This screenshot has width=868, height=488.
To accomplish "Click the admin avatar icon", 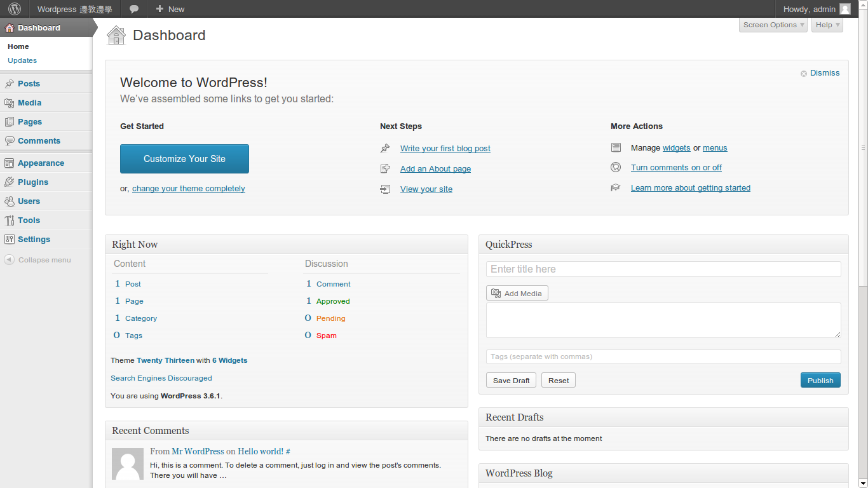I will (844, 9).
